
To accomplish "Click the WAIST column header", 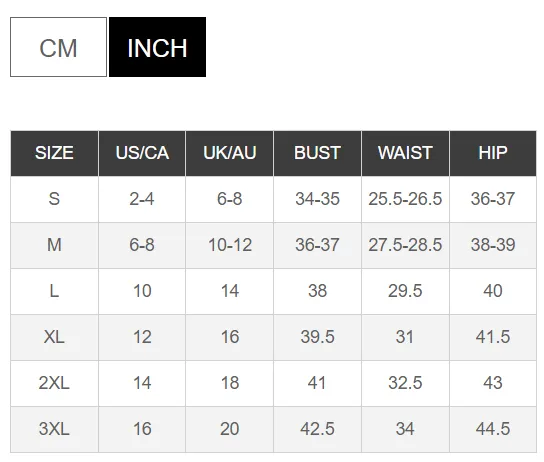I will pos(405,153).
